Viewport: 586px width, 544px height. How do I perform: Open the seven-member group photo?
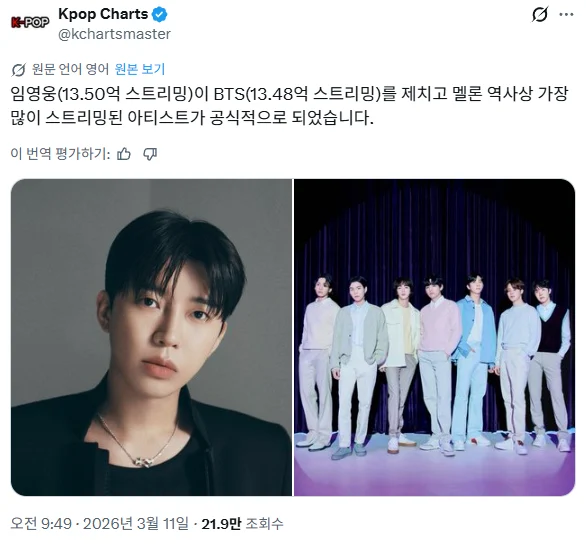[x=435, y=337]
